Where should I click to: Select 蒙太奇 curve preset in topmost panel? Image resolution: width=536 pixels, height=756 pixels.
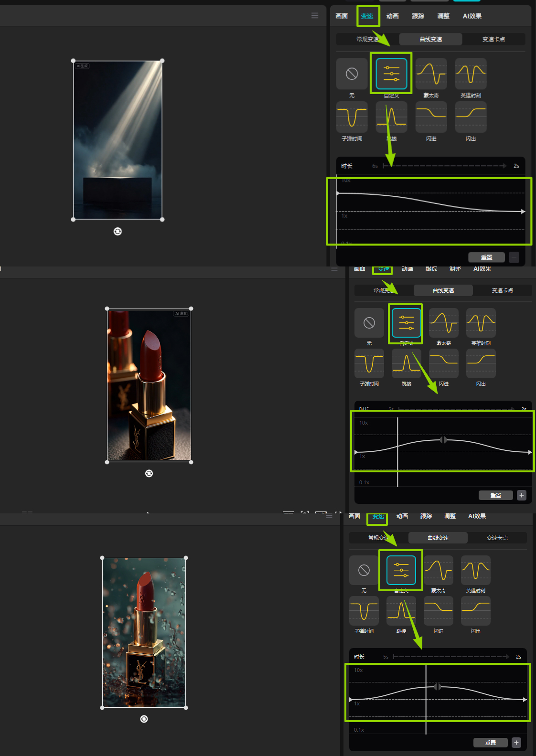click(x=431, y=74)
